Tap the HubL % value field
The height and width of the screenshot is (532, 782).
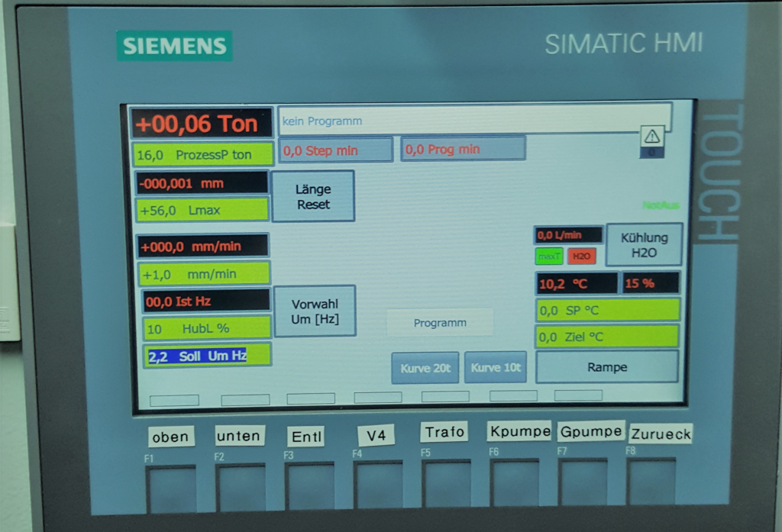click(x=207, y=328)
